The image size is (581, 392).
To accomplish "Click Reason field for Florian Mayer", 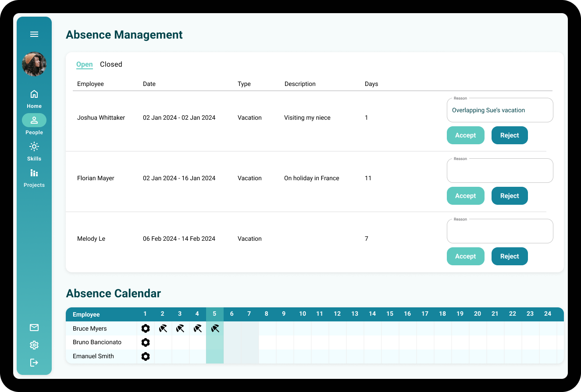I will [500, 171].
